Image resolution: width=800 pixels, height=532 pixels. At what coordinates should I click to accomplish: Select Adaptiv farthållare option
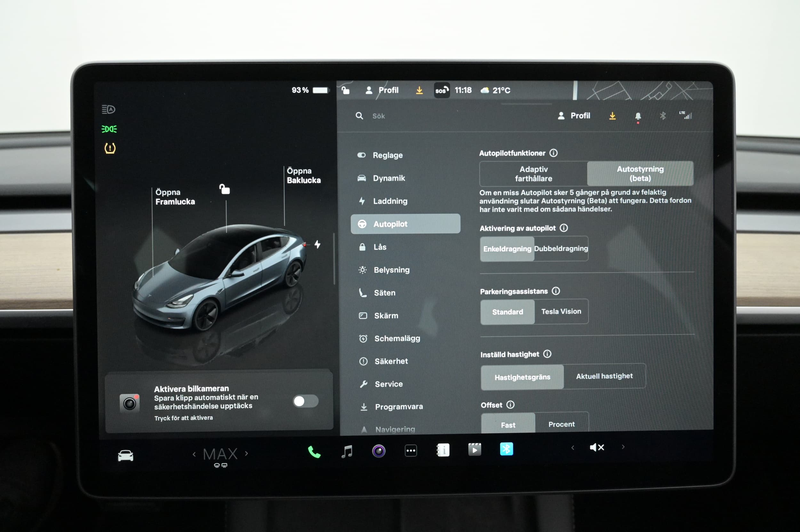[x=533, y=174]
